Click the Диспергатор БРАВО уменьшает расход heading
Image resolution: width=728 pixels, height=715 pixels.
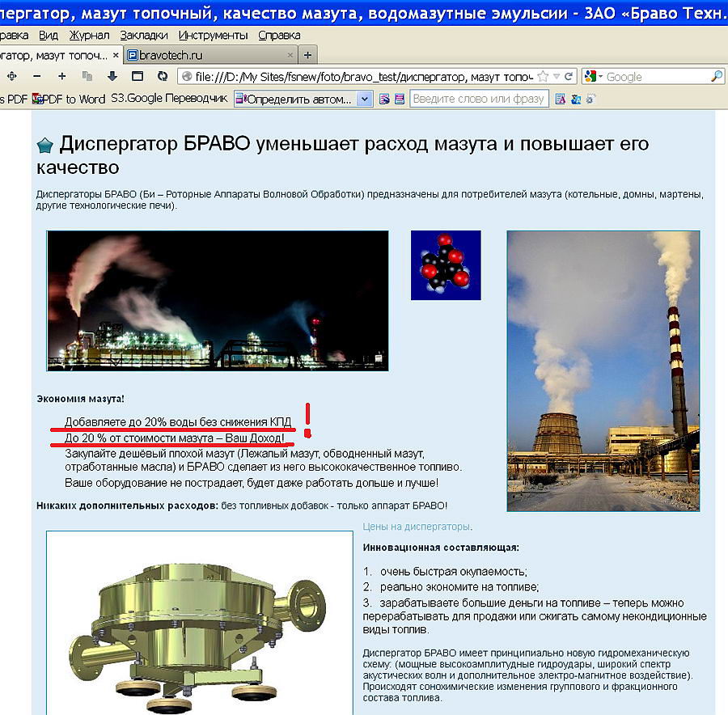point(342,155)
